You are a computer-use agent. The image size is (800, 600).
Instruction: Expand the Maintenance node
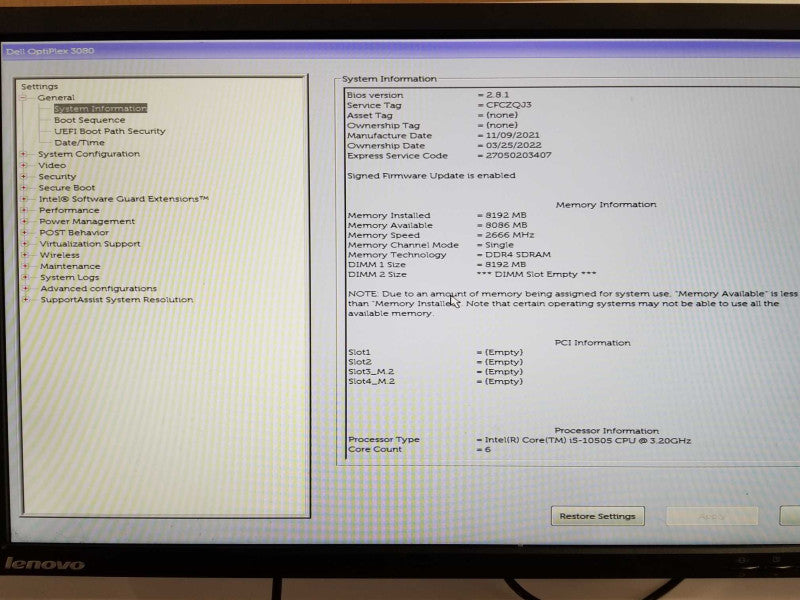(x=25, y=266)
